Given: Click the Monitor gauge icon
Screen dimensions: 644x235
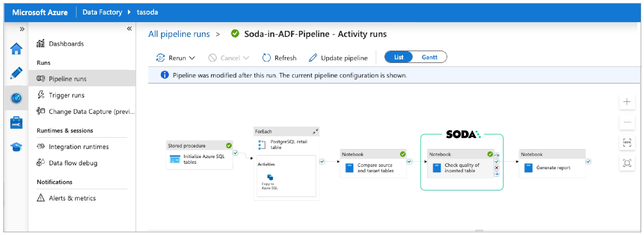Looking at the screenshot, I should coord(16,98).
